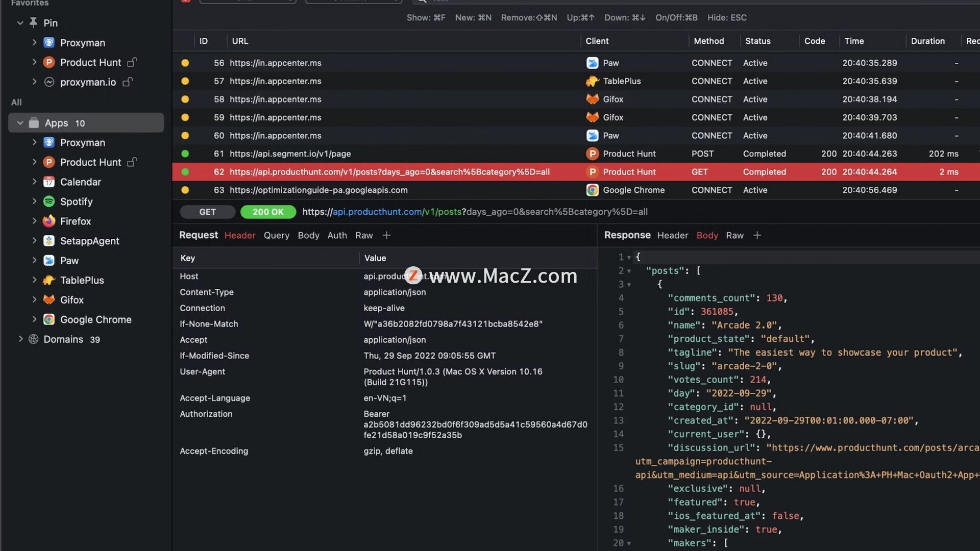This screenshot has width=980, height=551.
Task: Click the TablePlus icon in the sidebar
Action: click(x=49, y=280)
